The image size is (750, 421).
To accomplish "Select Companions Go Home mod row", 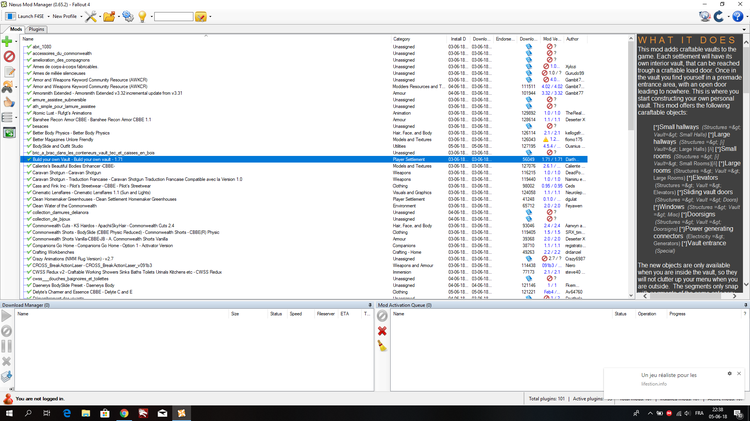I will pyautogui.click(x=304, y=245).
